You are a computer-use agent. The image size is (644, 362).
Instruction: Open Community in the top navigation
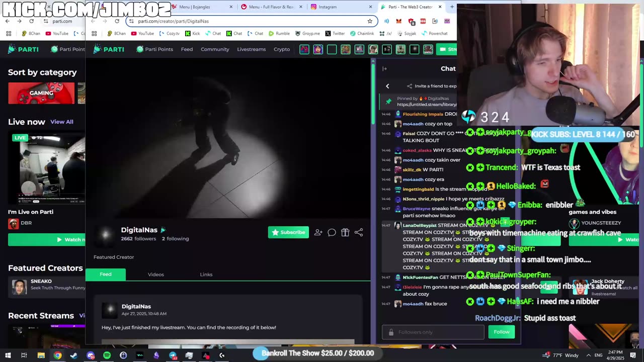pos(215,49)
